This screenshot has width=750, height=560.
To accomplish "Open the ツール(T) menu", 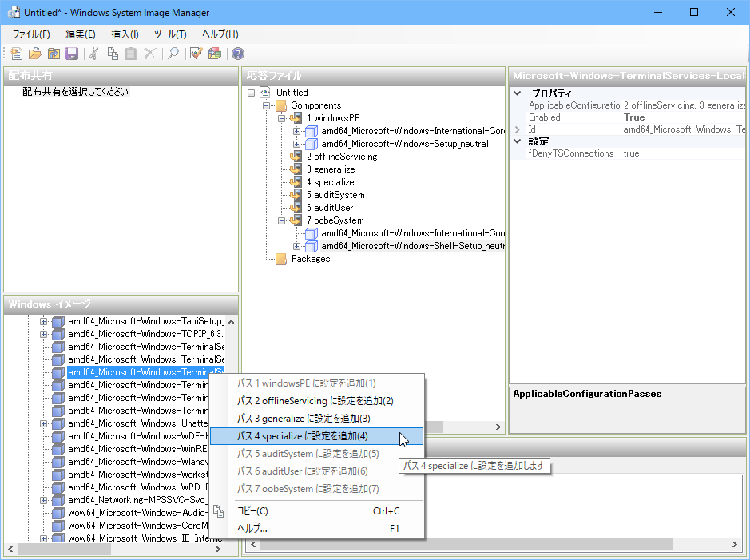I will [x=170, y=34].
